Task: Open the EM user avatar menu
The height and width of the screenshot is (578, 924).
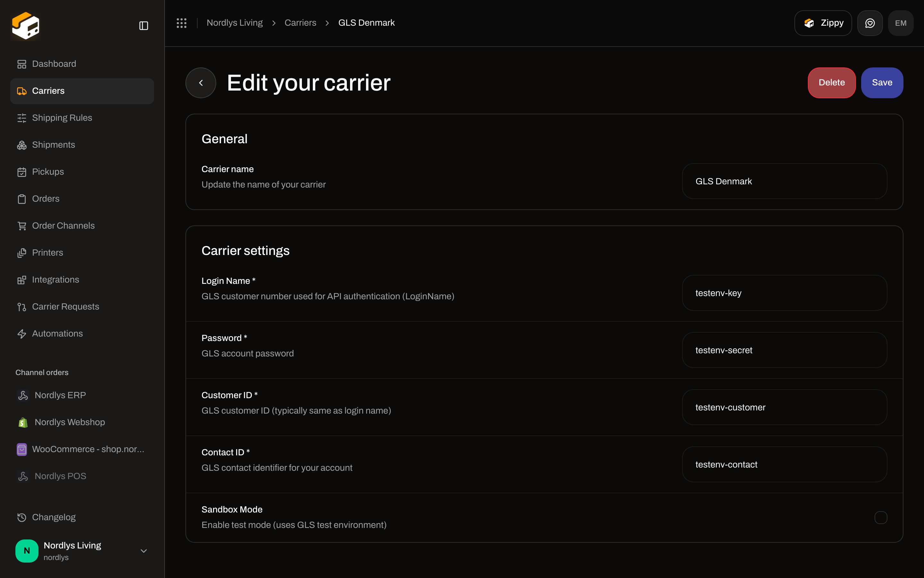Action: (901, 23)
